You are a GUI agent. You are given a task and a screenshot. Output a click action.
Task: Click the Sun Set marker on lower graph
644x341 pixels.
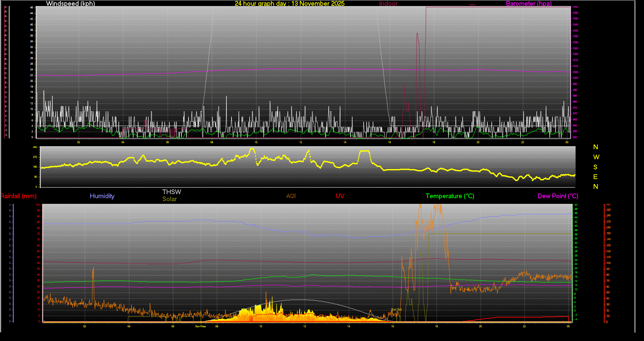point(396,309)
